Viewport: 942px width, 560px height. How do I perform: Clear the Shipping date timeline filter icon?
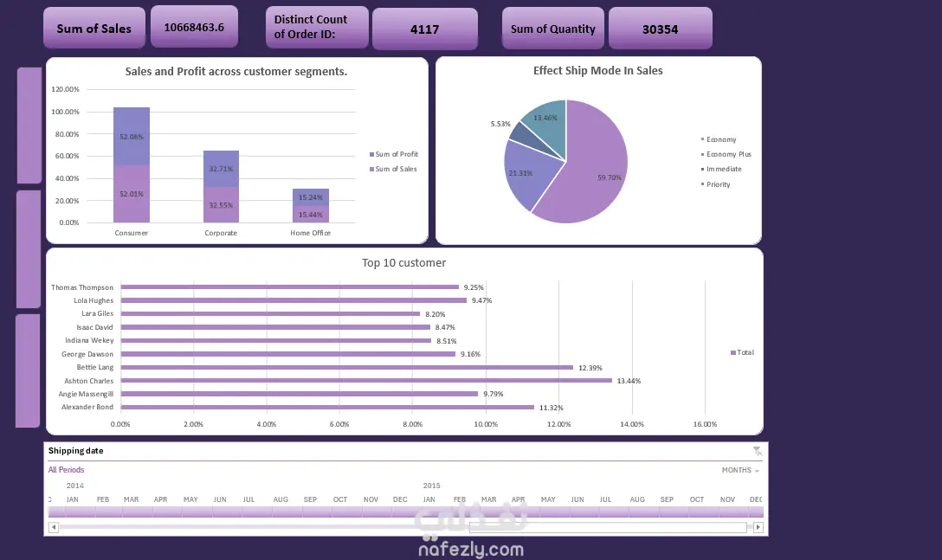pyautogui.click(x=757, y=451)
